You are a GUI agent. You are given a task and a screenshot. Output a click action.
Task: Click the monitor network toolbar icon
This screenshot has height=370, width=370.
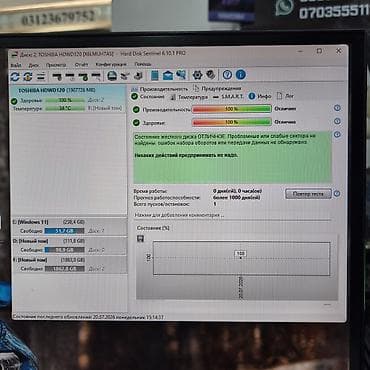[x=181, y=75]
